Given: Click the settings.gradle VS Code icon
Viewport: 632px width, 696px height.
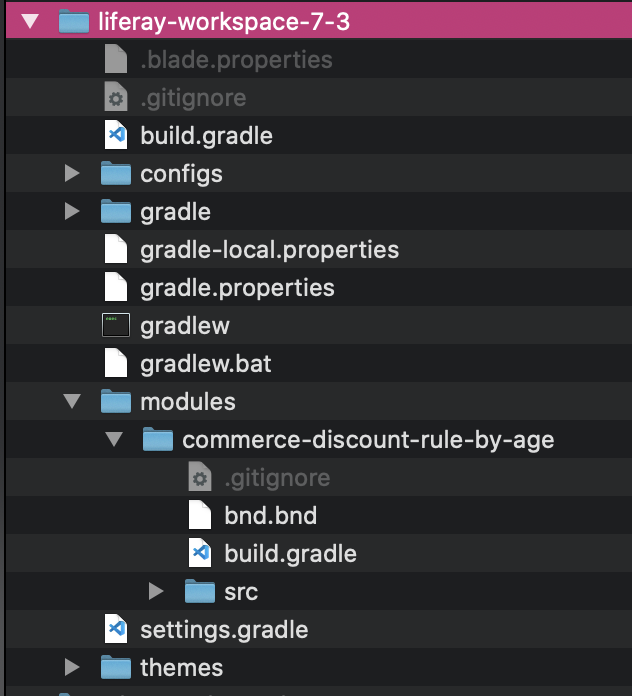Looking at the screenshot, I should click(116, 629).
